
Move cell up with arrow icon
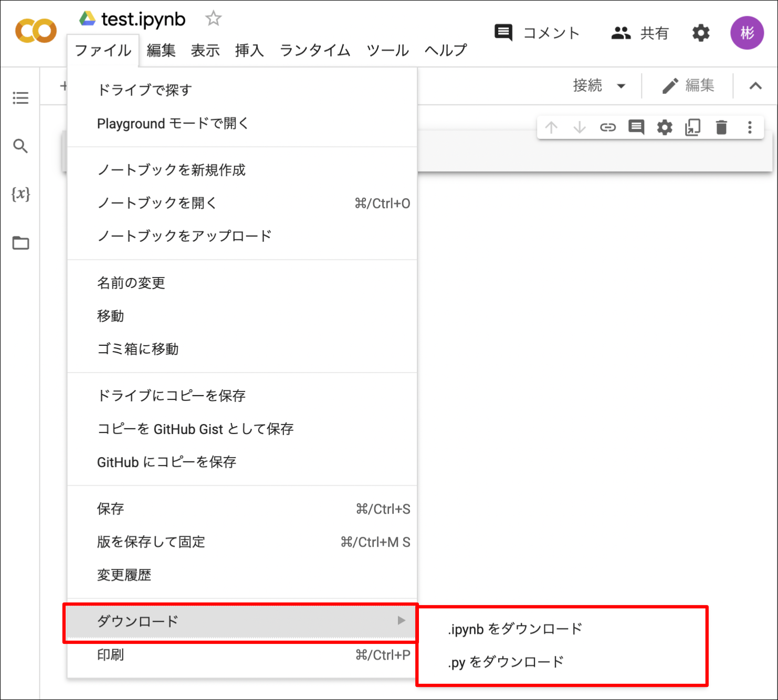click(x=551, y=128)
